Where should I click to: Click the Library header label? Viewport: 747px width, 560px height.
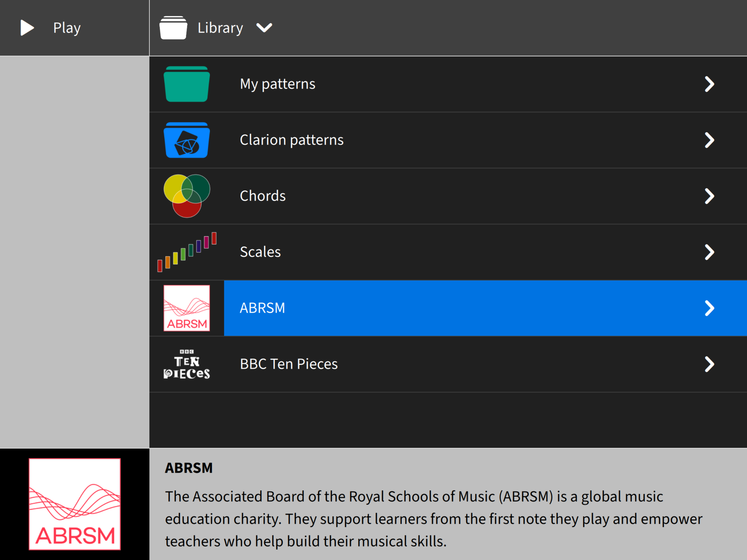point(220,28)
